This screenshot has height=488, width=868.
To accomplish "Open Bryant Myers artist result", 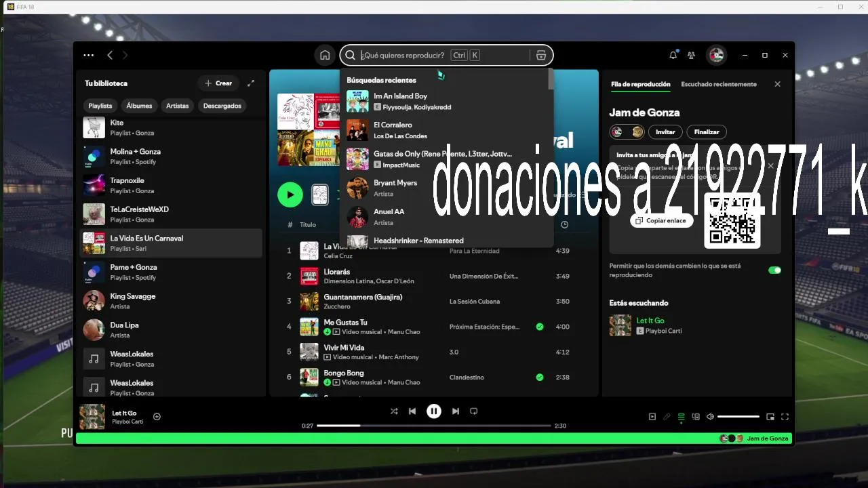I will pyautogui.click(x=446, y=188).
